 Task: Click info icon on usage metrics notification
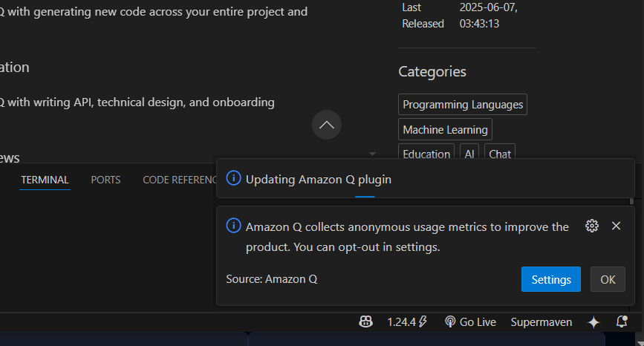click(233, 226)
